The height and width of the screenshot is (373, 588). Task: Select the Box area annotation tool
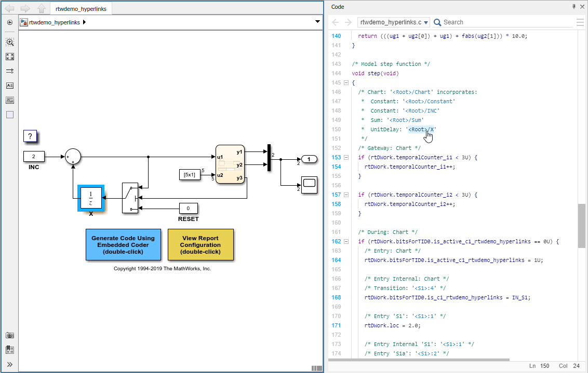click(x=9, y=115)
